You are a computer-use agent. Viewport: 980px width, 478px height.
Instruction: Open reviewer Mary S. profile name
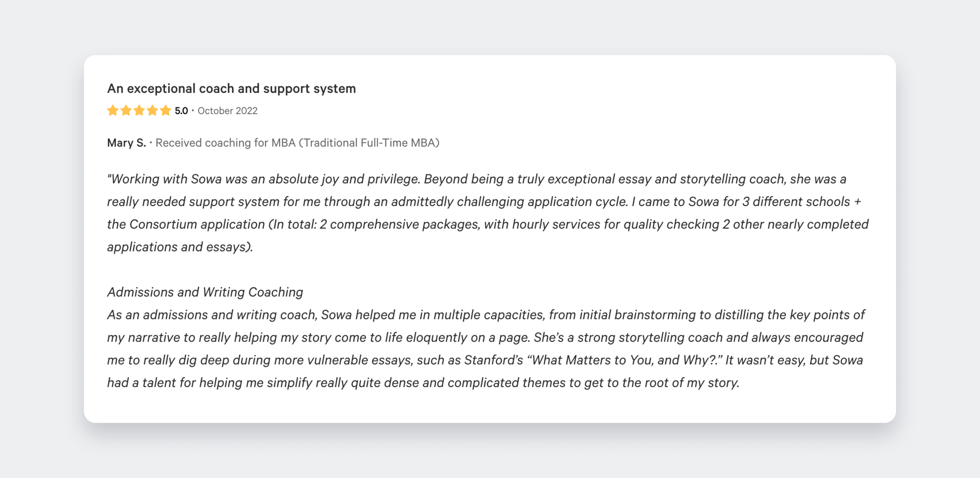click(x=126, y=143)
